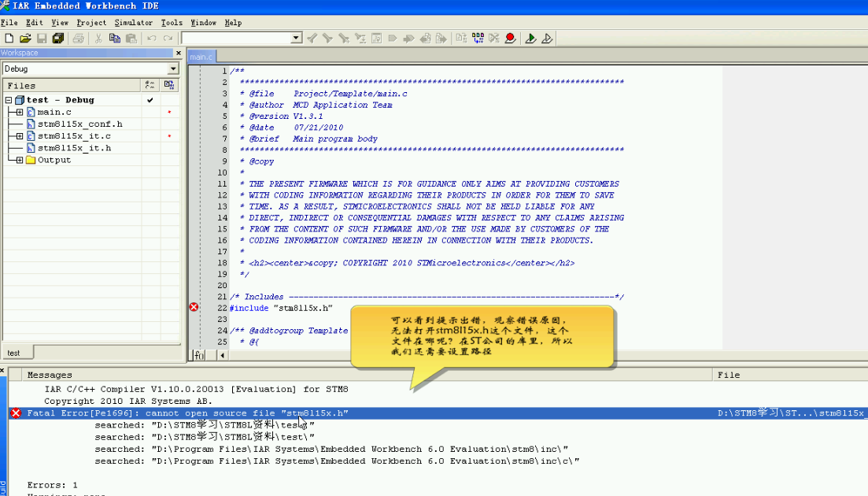Expand the stm8l15x_it.c tree node
Viewport: 868px width, 496px height.
point(20,136)
